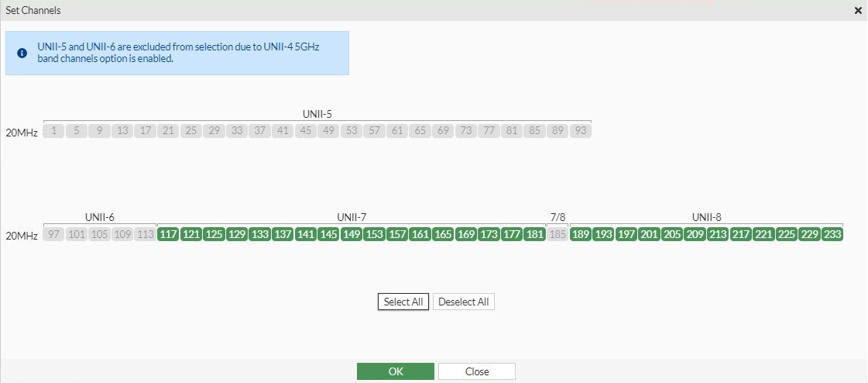Viewport: 868px width, 383px height.
Task: Toggle channel 201 in UNII-8
Action: [x=649, y=234]
